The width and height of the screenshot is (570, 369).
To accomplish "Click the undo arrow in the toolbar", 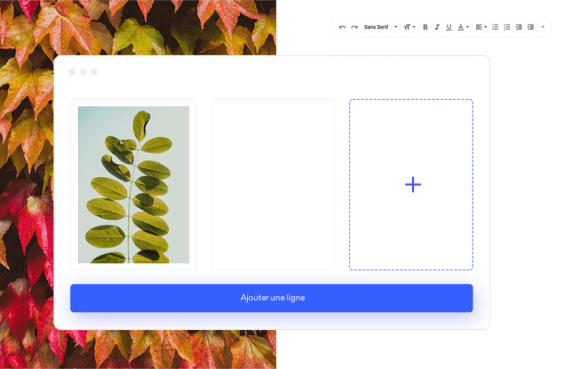I will [x=342, y=27].
